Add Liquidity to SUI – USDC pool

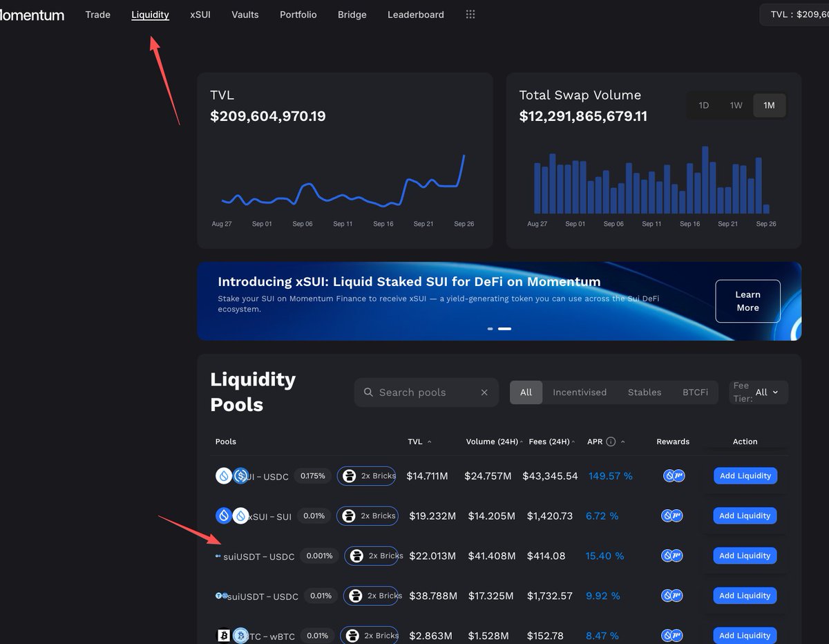(745, 476)
